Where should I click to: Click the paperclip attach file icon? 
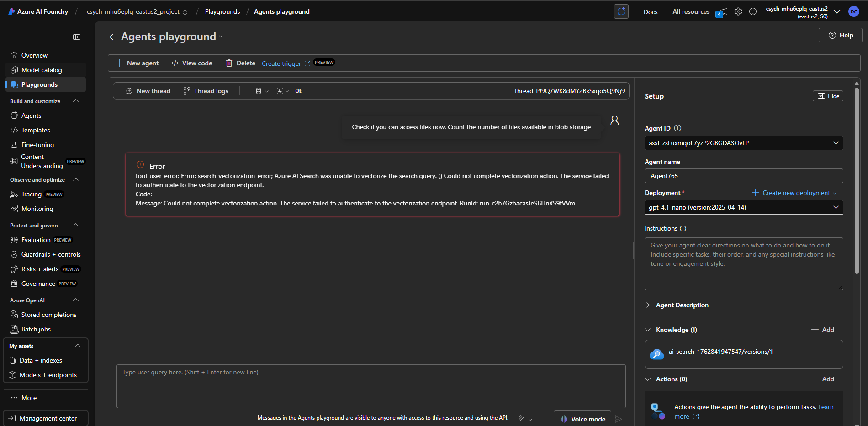click(x=521, y=418)
